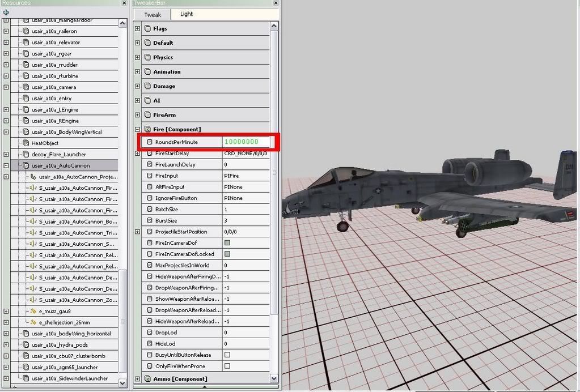This screenshot has height=392, width=580.
Task: Close the Resources panel
Action: 124,3
